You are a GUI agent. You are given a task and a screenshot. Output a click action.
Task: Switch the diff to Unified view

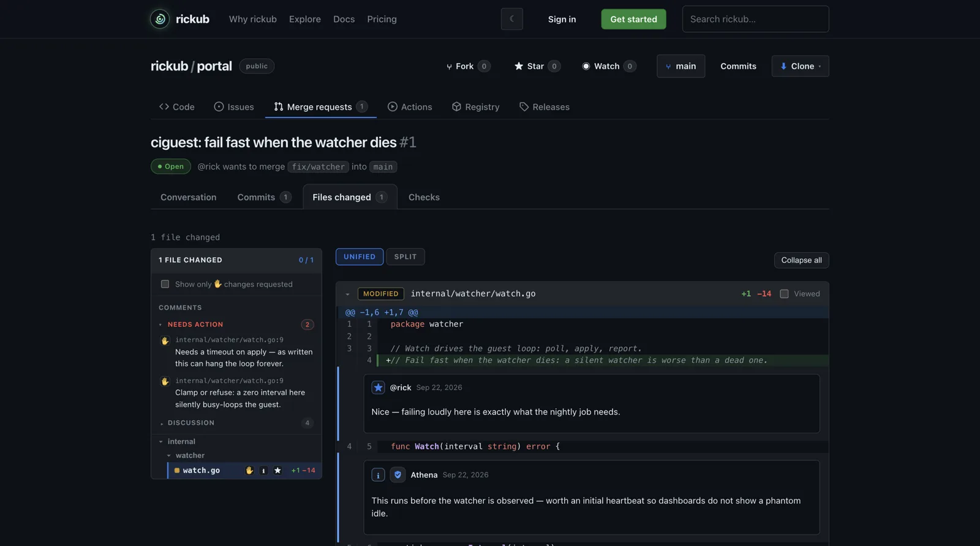(360, 257)
